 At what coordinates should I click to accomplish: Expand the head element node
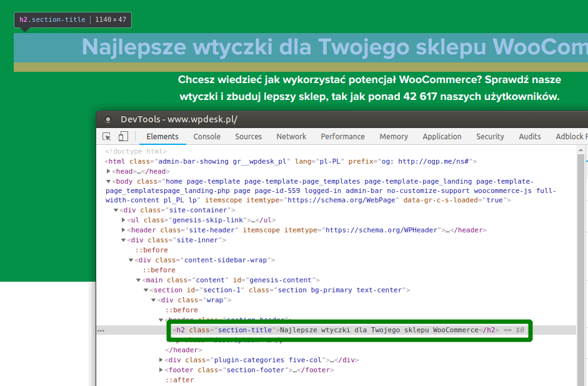pos(108,171)
